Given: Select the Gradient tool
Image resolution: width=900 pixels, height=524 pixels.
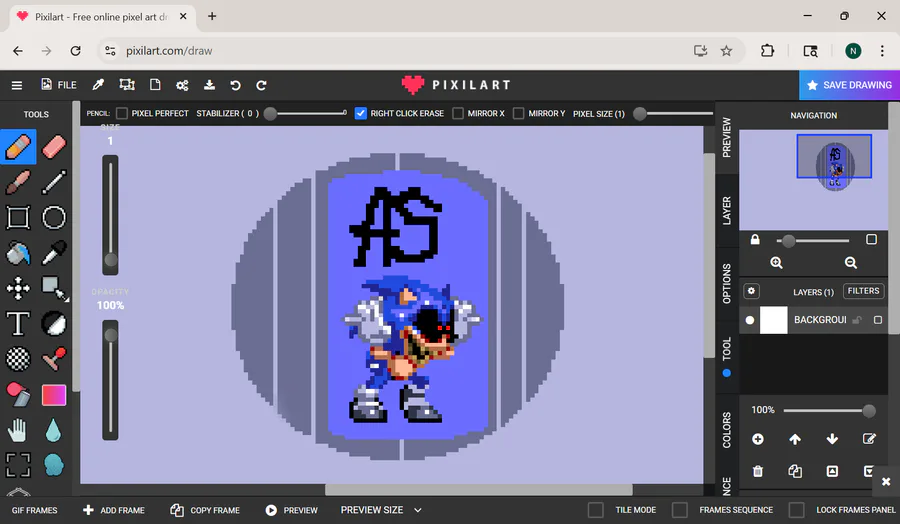Looking at the screenshot, I should pos(54,395).
